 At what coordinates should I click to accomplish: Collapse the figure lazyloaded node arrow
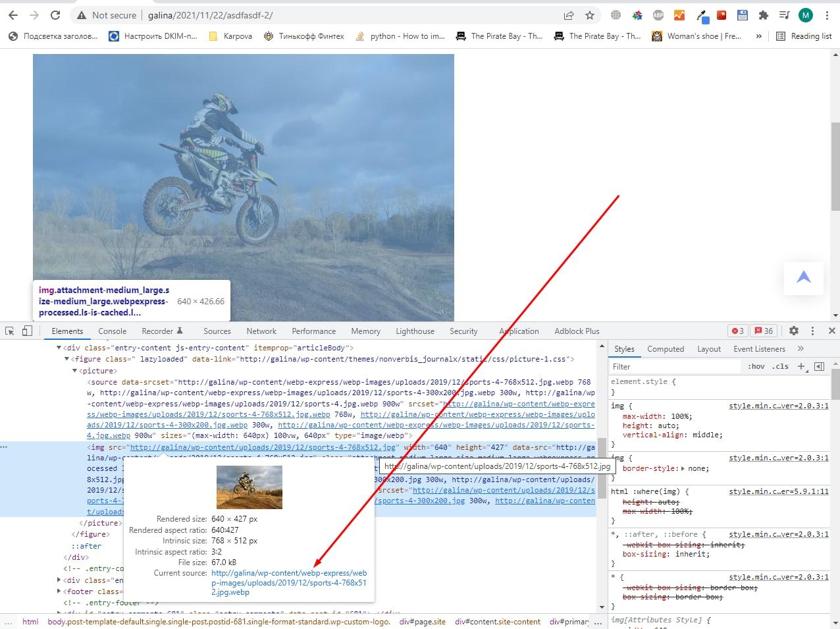click(x=66, y=359)
